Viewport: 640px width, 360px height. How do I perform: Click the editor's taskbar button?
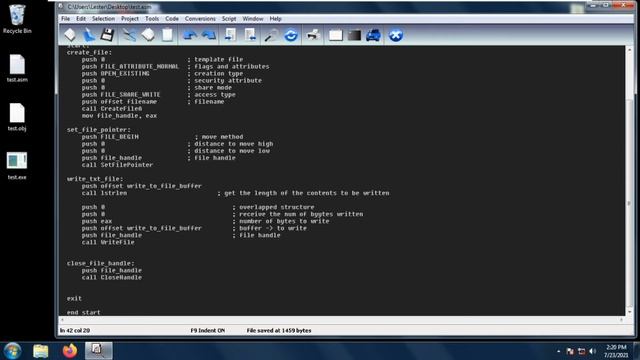98,351
